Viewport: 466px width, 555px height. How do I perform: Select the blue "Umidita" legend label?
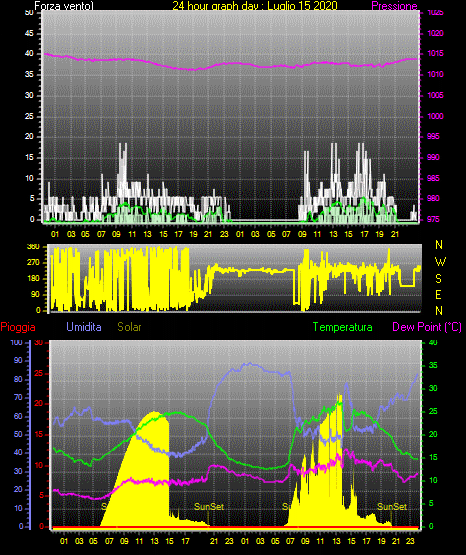pyautogui.click(x=84, y=327)
